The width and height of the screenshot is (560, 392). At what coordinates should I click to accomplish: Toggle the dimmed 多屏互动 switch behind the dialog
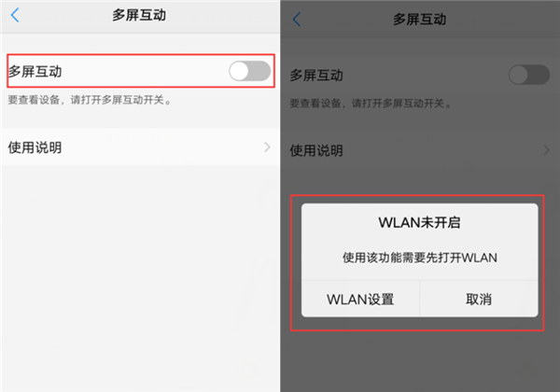point(529,75)
